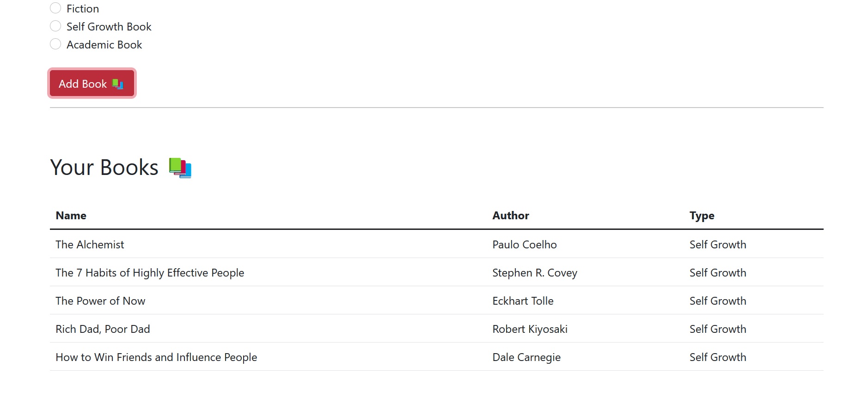
Task: Click the Rich Dad, Poor Dad entry
Action: (x=103, y=329)
